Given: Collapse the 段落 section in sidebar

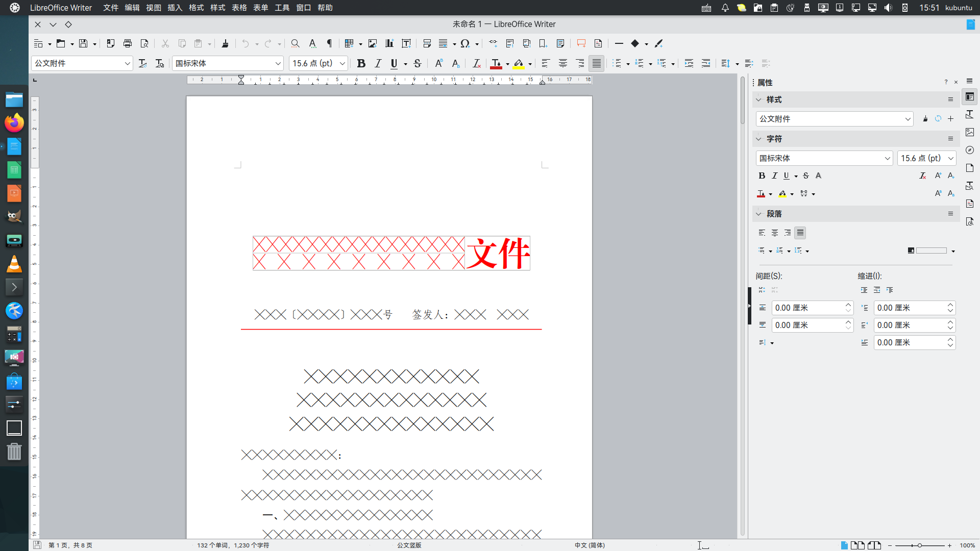Looking at the screenshot, I should coord(758,214).
